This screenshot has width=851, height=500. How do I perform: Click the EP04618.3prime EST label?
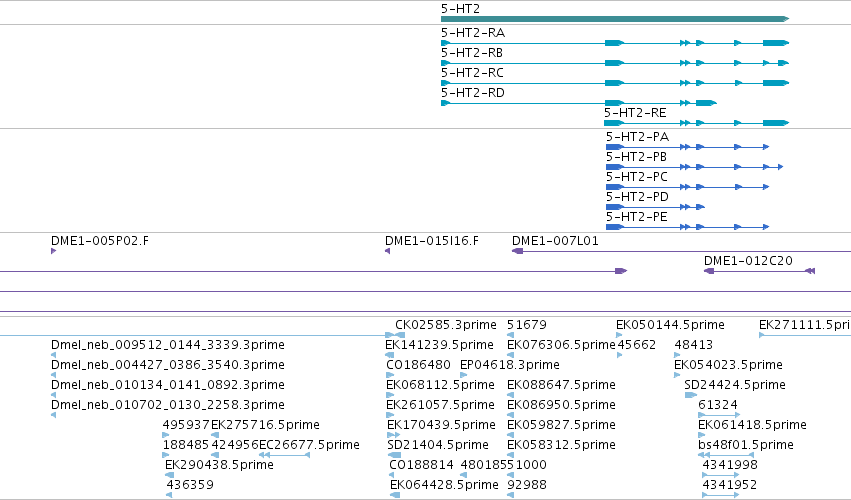510,365
